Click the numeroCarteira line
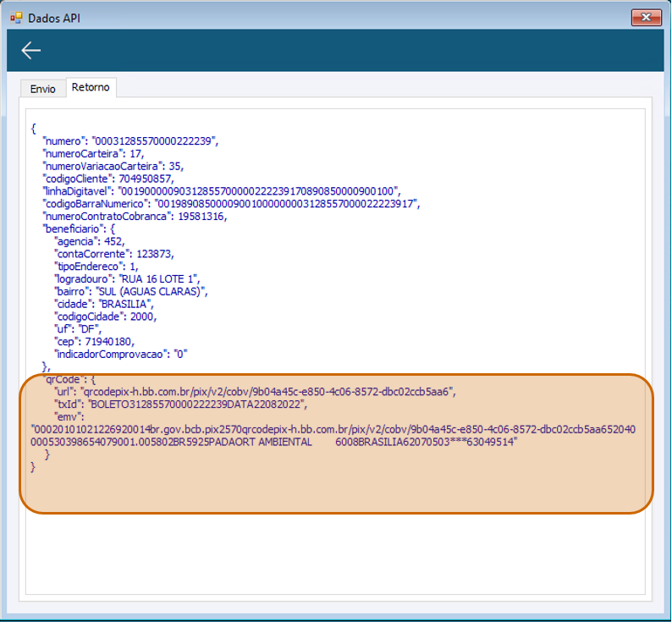Viewport: 672px width, 622px height. [93, 153]
